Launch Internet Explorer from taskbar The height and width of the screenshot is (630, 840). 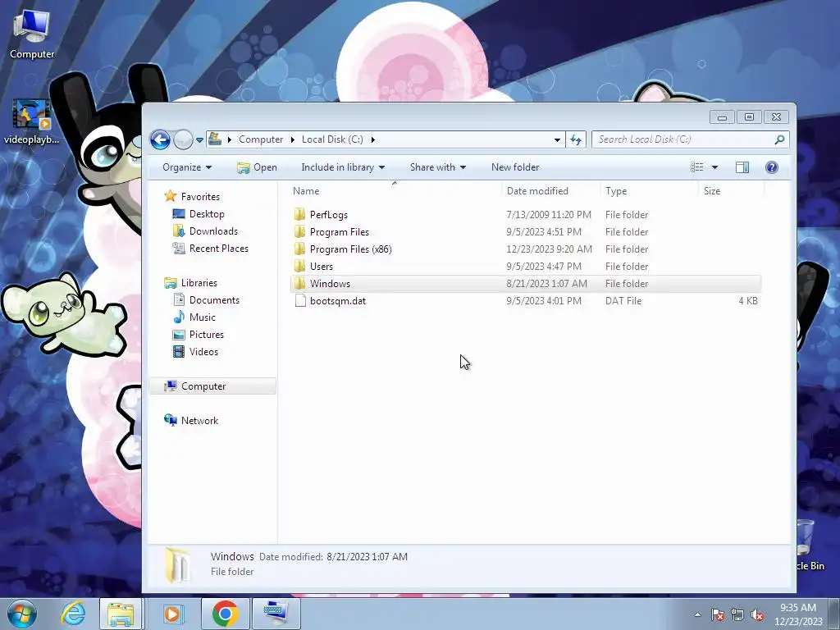point(73,614)
